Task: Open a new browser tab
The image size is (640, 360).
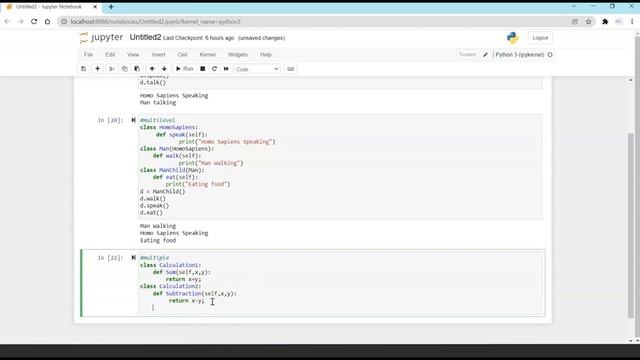Action: [x=111, y=7]
